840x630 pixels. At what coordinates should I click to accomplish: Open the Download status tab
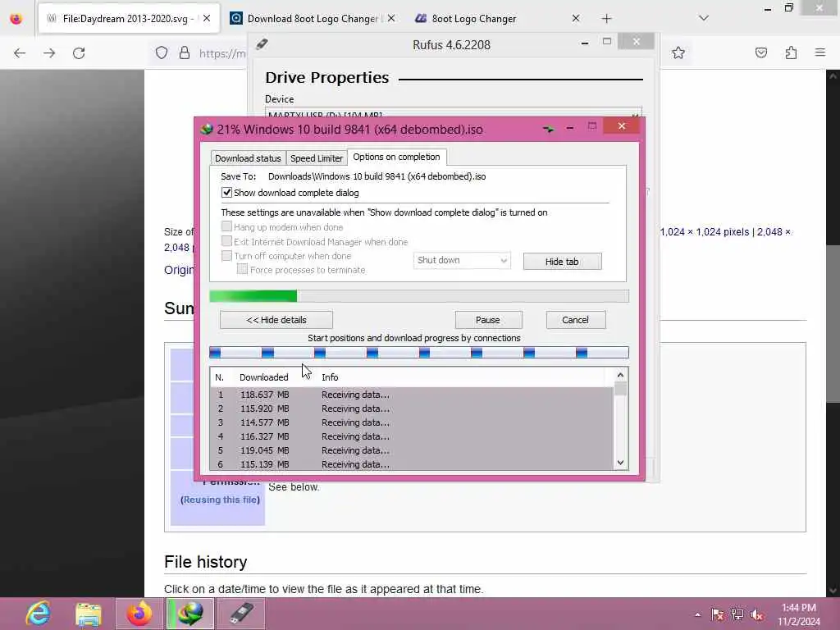(x=248, y=158)
